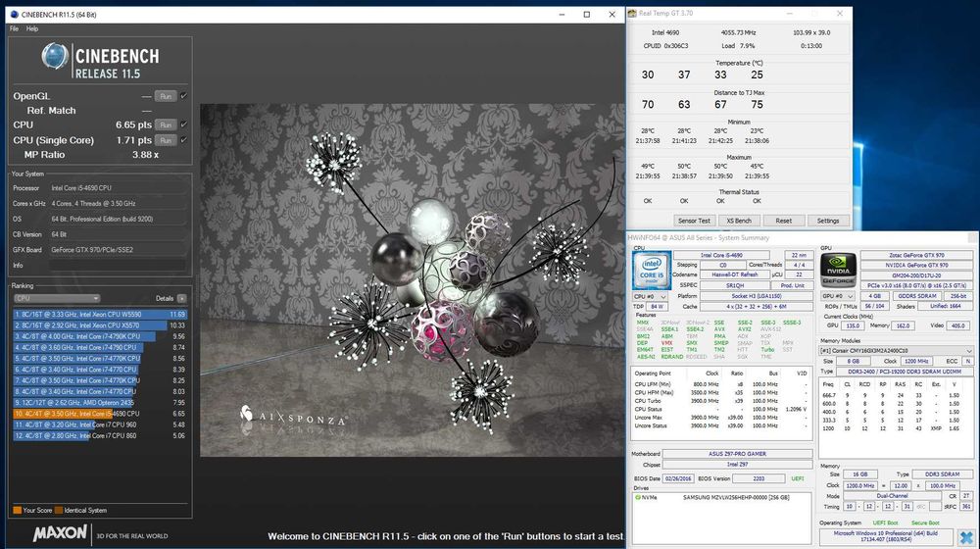Open the GPU #0 dropdown in HWiNFO
980x549 pixels.
pyautogui.click(x=838, y=296)
